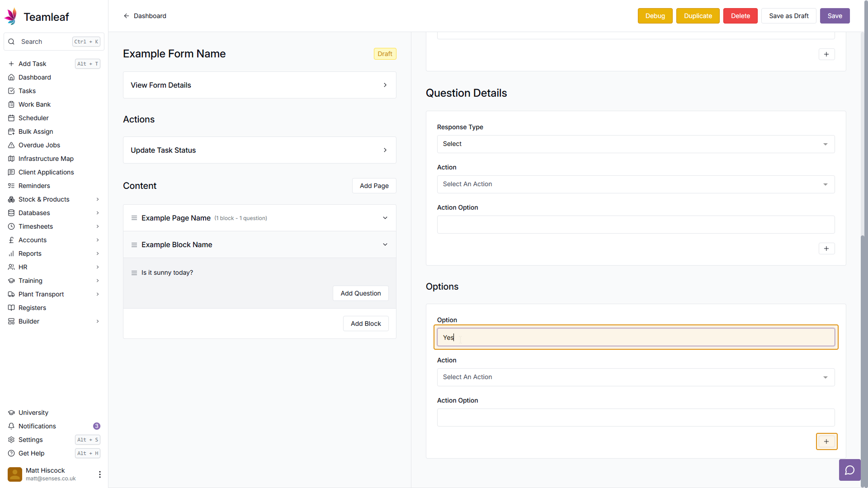Screen dimensions: 868x488
Task: Open the Response Type dropdown
Action: click(x=635, y=144)
